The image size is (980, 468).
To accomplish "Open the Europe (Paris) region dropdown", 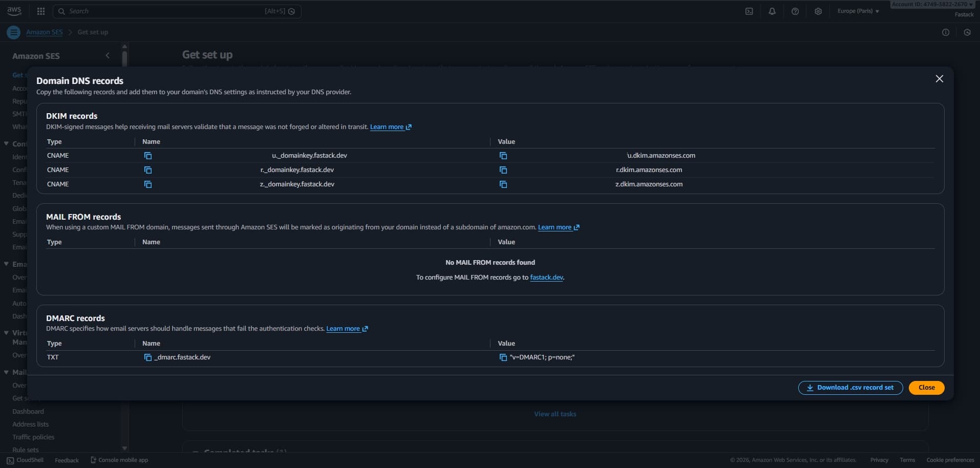I will pos(858,11).
